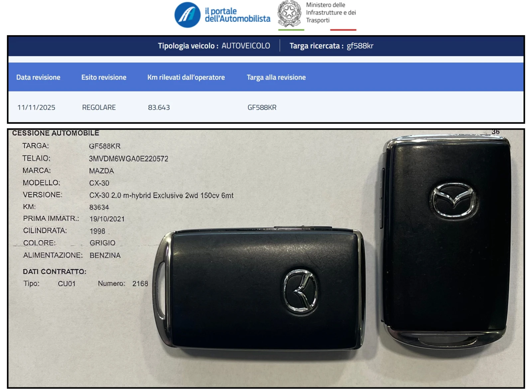Click the contract Numero value 2168
This screenshot has height=392, width=532.
coord(140,284)
